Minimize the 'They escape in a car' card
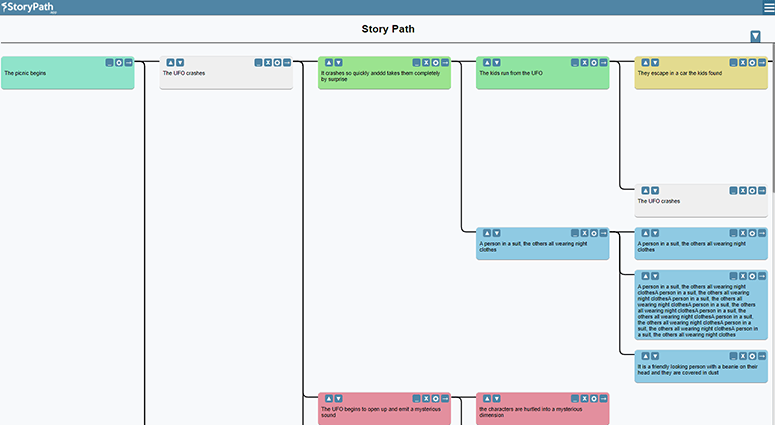 point(733,62)
